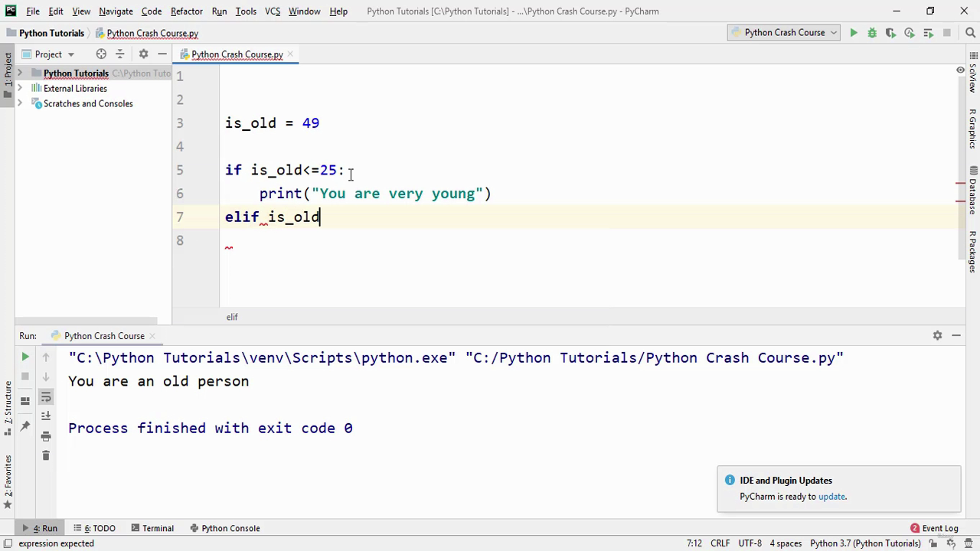Run with Coverage from the top toolbar
This screenshot has width=980, height=551.
(890, 33)
